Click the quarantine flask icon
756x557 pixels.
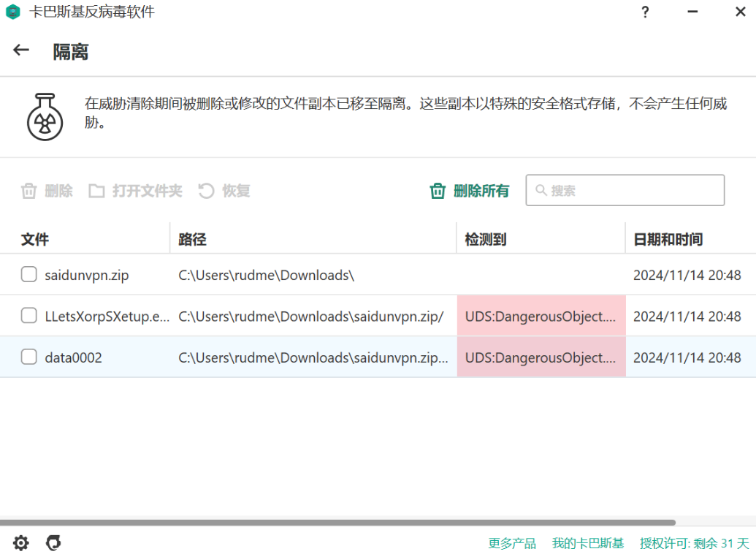coord(45,116)
